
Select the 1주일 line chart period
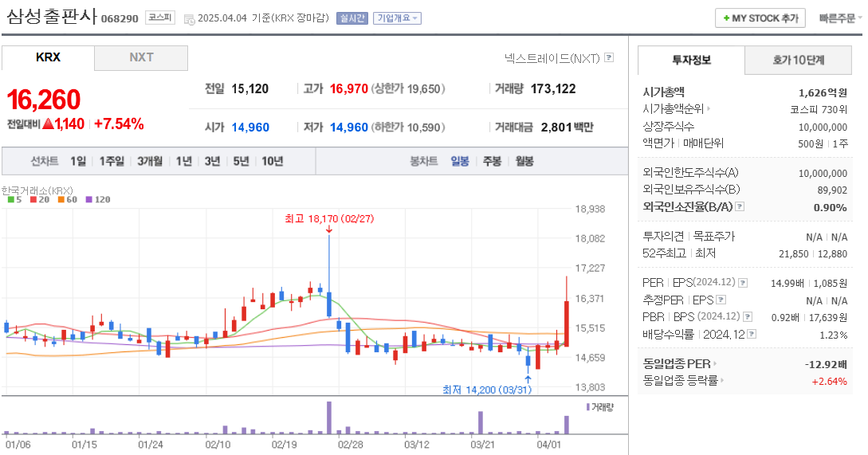[112, 161]
